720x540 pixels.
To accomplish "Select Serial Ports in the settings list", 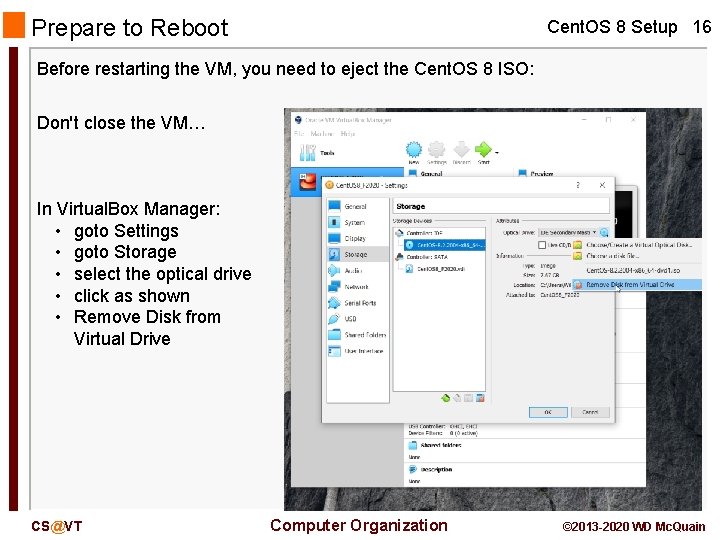I will pyautogui.click(x=358, y=303).
